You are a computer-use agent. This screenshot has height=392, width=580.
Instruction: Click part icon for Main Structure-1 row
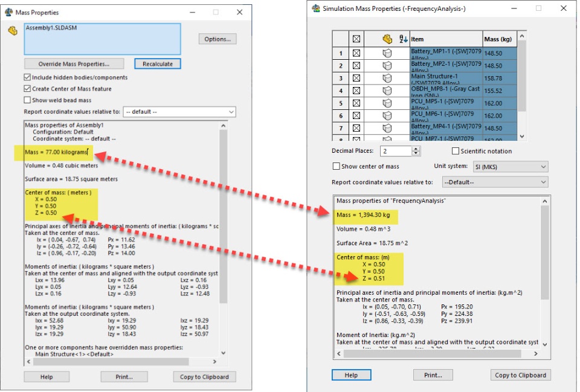pos(387,79)
